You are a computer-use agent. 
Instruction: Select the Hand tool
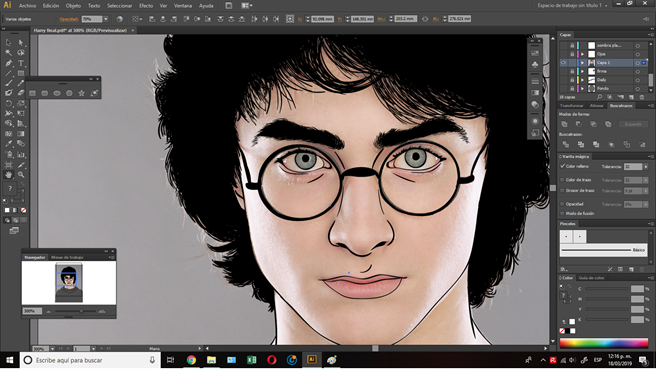click(8, 175)
